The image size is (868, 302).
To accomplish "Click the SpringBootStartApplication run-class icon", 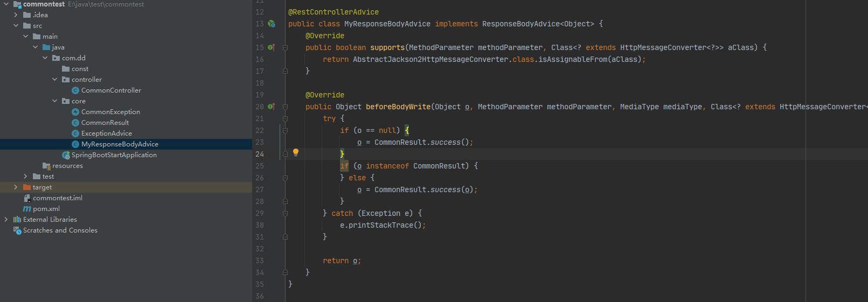I will click(66, 155).
